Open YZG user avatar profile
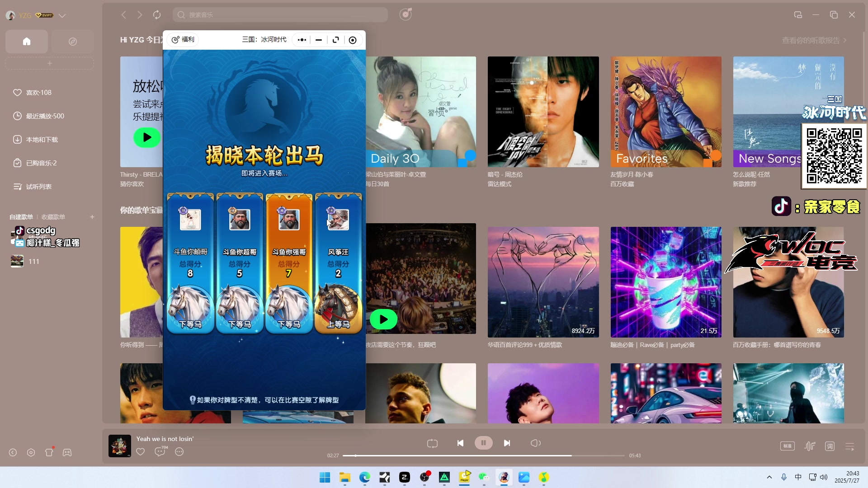868x488 pixels. click(x=10, y=15)
